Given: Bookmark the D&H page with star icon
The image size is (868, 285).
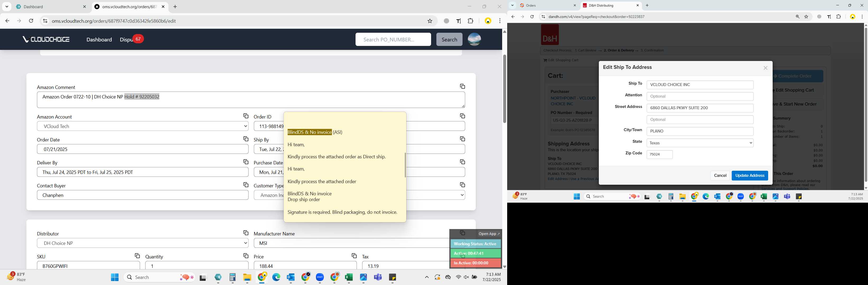Looking at the screenshot, I should click(806, 16).
